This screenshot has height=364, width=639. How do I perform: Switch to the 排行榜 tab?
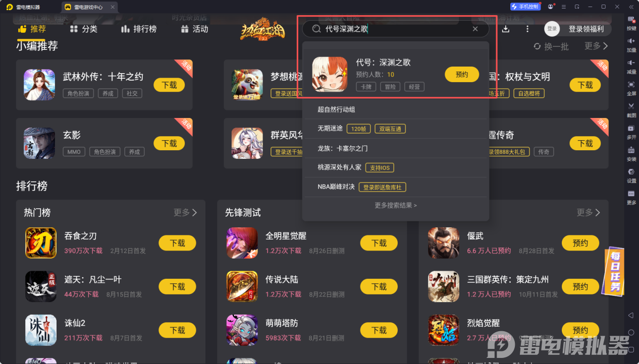[139, 29]
